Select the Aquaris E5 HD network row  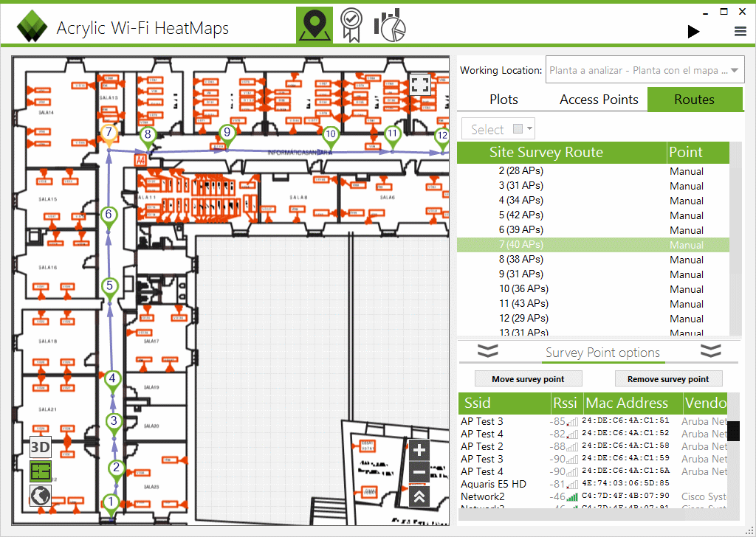pyautogui.click(x=593, y=484)
